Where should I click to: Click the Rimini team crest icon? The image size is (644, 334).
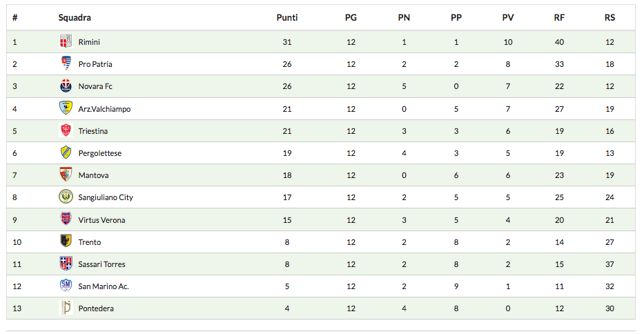coord(66,41)
